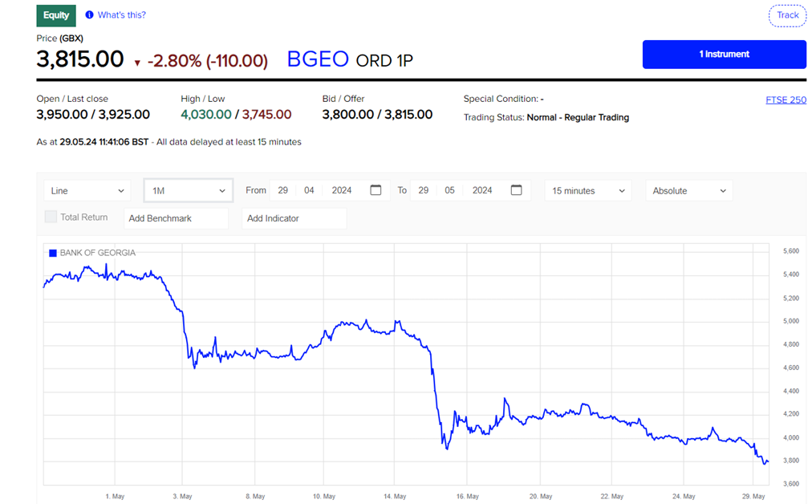
Task: Click the From day field showing 29
Action: [x=283, y=190]
